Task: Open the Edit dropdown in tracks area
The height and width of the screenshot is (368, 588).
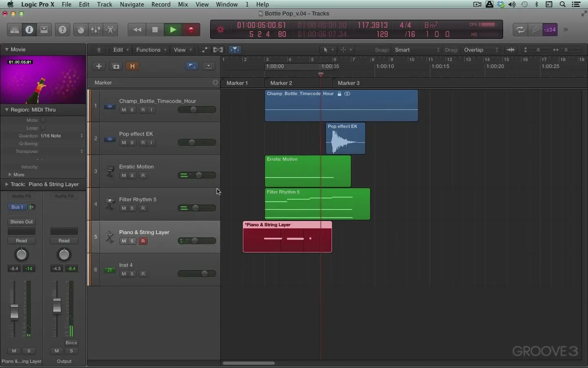Action: coord(121,50)
